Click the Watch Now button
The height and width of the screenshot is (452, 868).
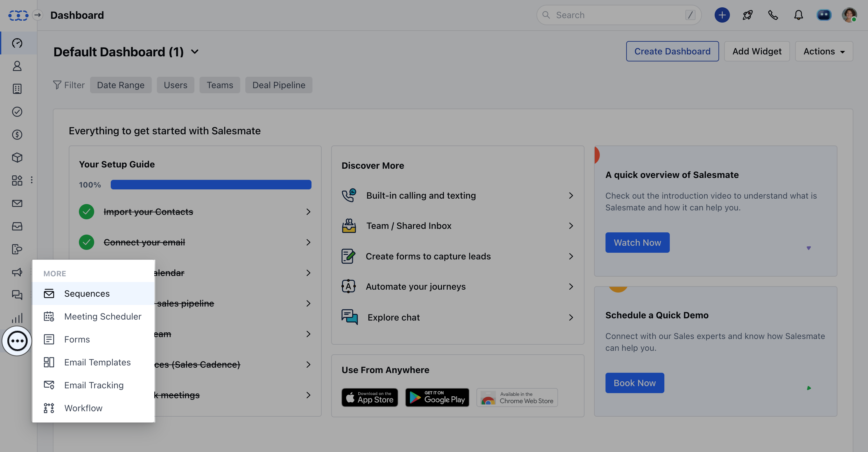pos(637,242)
